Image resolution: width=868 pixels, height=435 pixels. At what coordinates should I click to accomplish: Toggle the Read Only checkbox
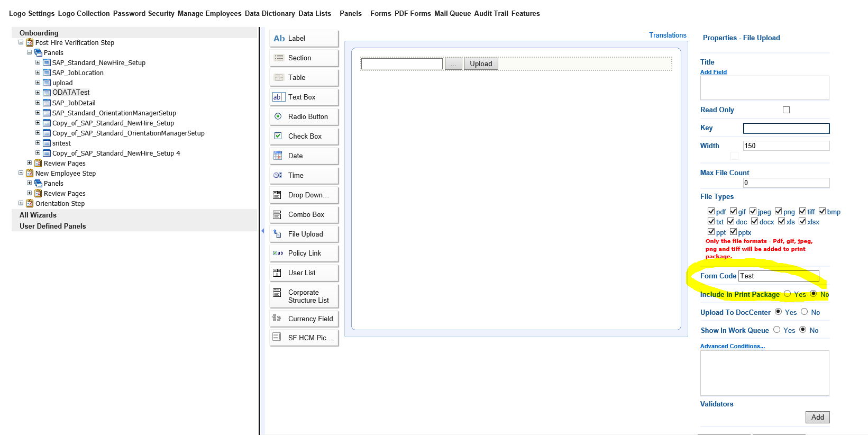786,110
